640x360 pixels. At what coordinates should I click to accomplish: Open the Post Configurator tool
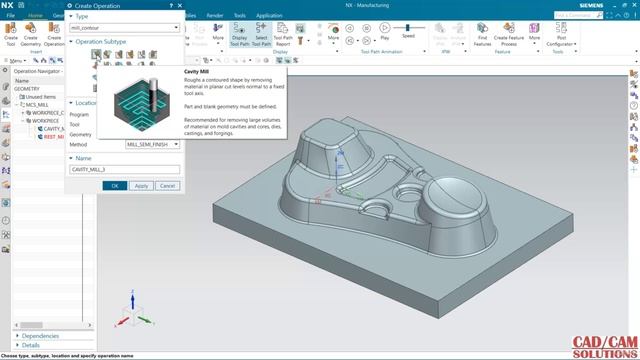click(x=561, y=34)
